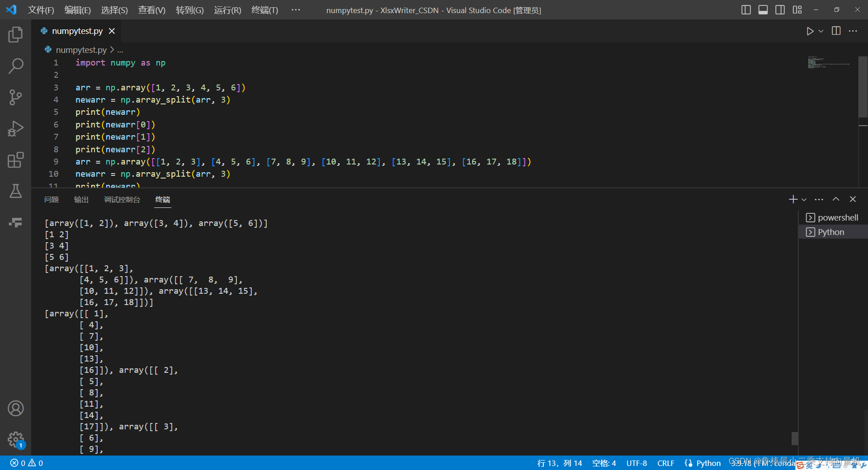
Task: Open the Source Control view
Action: tap(15, 97)
